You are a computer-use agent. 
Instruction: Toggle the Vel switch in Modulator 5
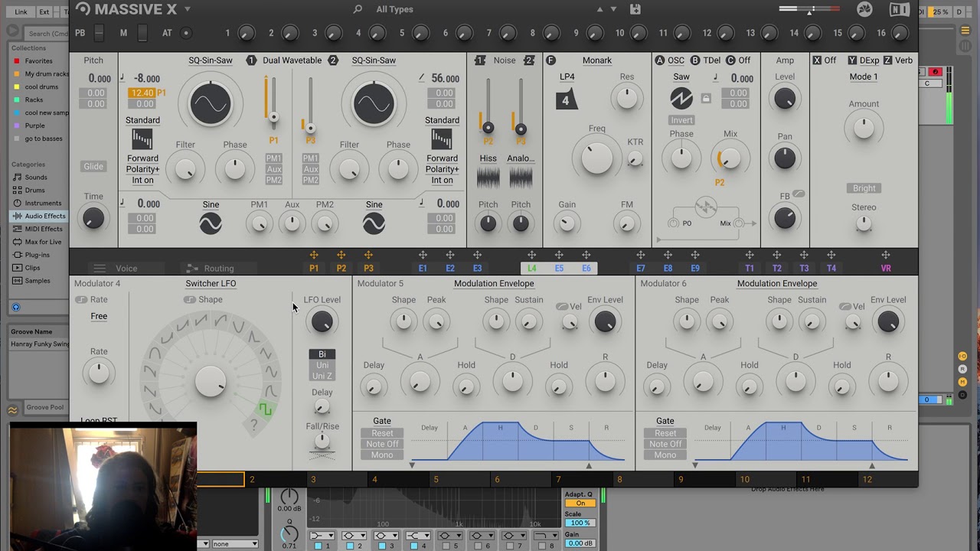562,307
